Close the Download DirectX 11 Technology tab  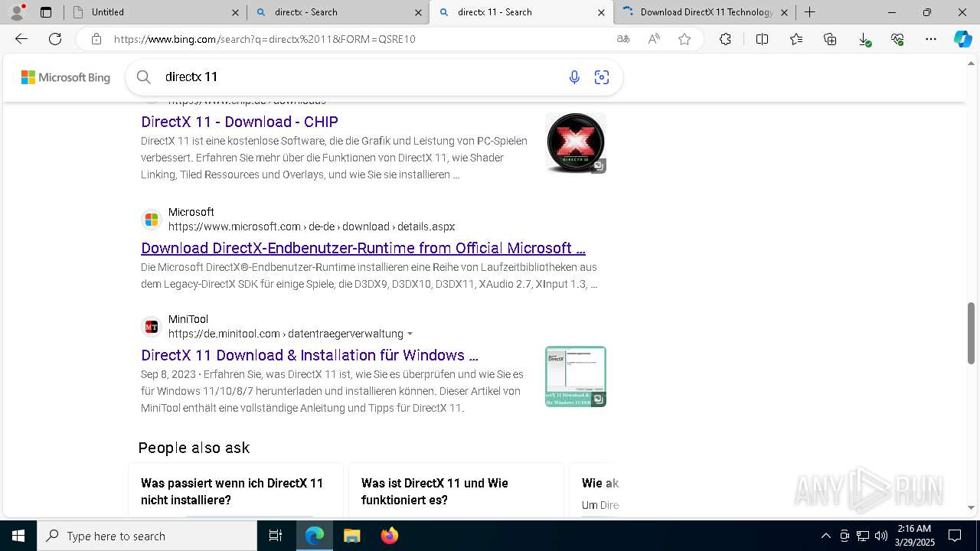coord(784,12)
